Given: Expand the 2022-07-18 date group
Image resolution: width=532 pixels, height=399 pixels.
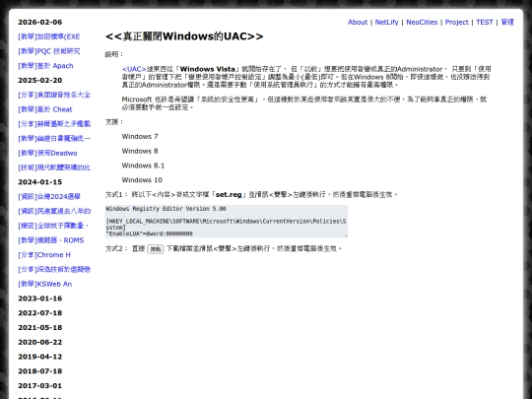Looking at the screenshot, I should 40,313.
